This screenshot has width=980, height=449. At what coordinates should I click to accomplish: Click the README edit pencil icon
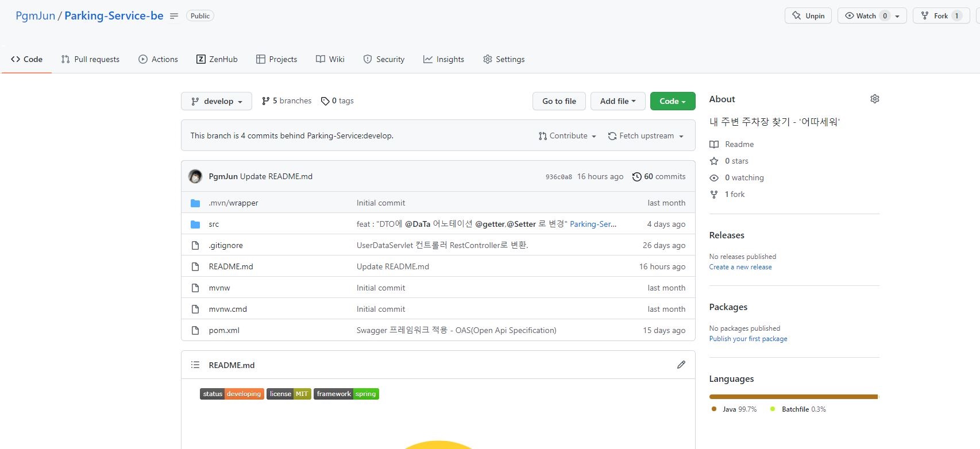coord(681,365)
